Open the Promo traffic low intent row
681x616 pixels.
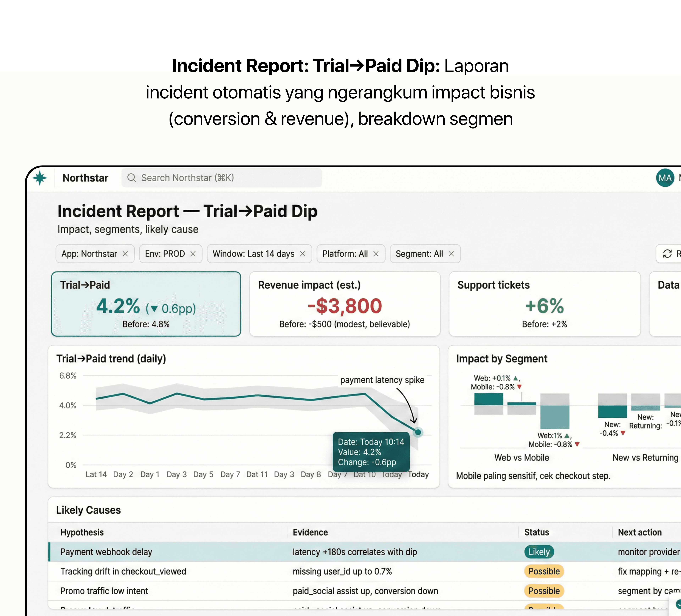point(104,591)
